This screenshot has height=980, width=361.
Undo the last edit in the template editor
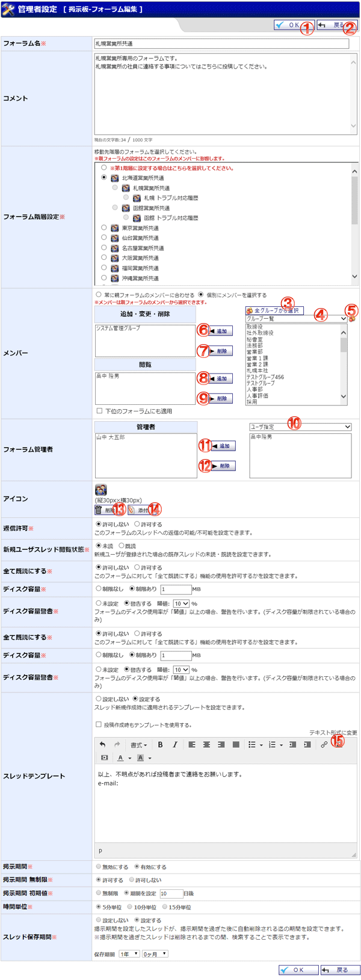pos(102,745)
